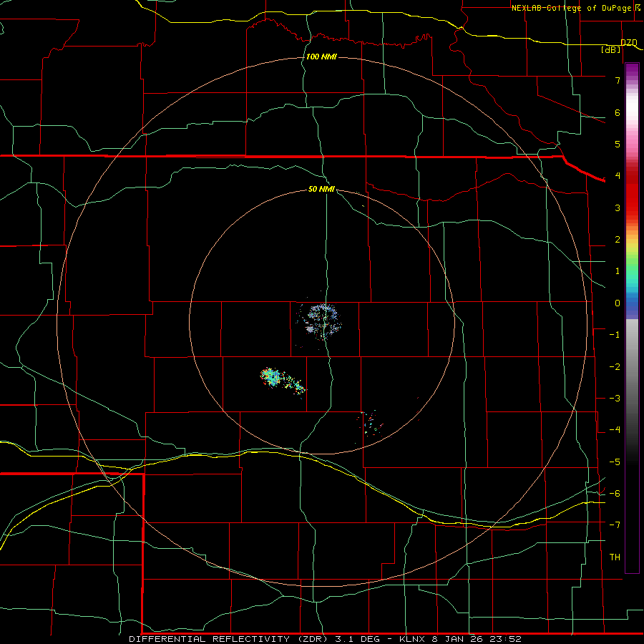The width and height of the screenshot is (644, 644).
Task: Click the scale tick label -2
Action: pos(615,366)
